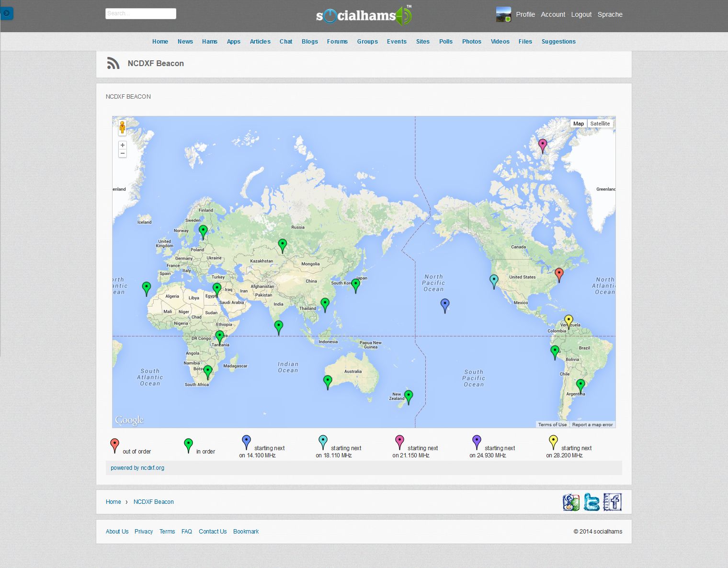Click the cyan beacon marker in California
This screenshot has width=728, height=568.
pos(494,281)
